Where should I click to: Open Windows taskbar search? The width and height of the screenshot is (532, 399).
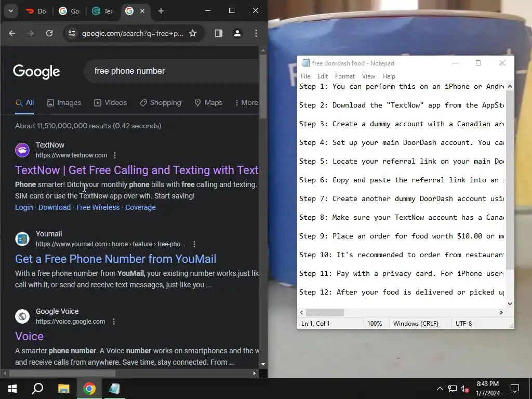click(x=37, y=389)
